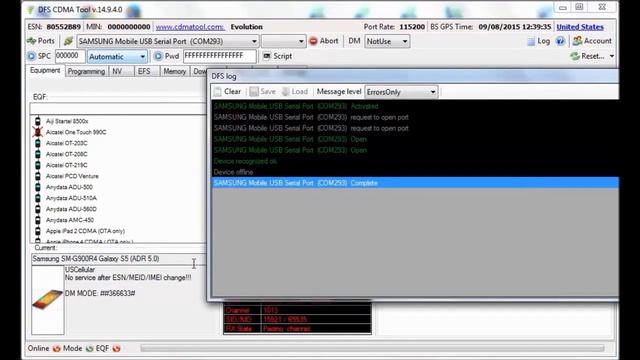Open the Log window button
Screen dimensions: 640x360
click(x=538, y=41)
